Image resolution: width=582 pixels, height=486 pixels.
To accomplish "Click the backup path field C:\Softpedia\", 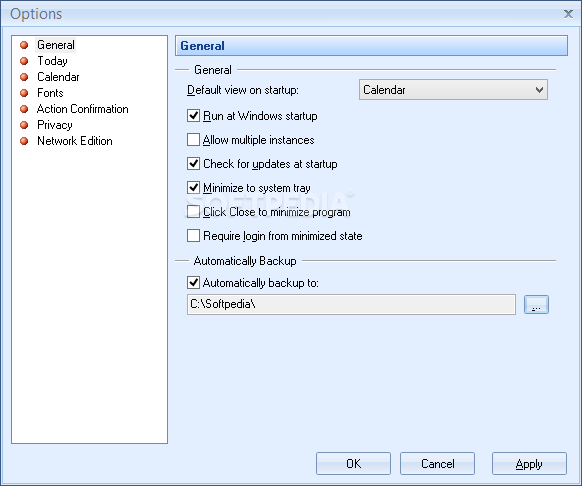I will pyautogui.click(x=351, y=304).
